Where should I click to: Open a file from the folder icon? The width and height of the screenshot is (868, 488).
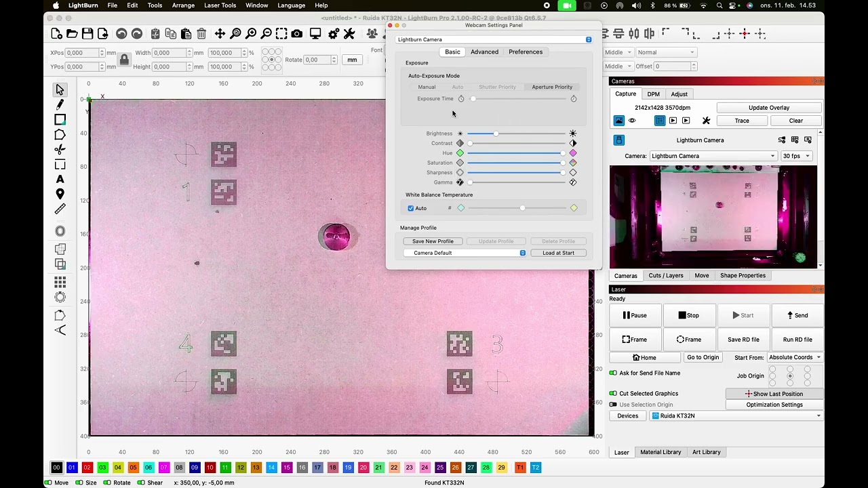[x=72, y=34]
